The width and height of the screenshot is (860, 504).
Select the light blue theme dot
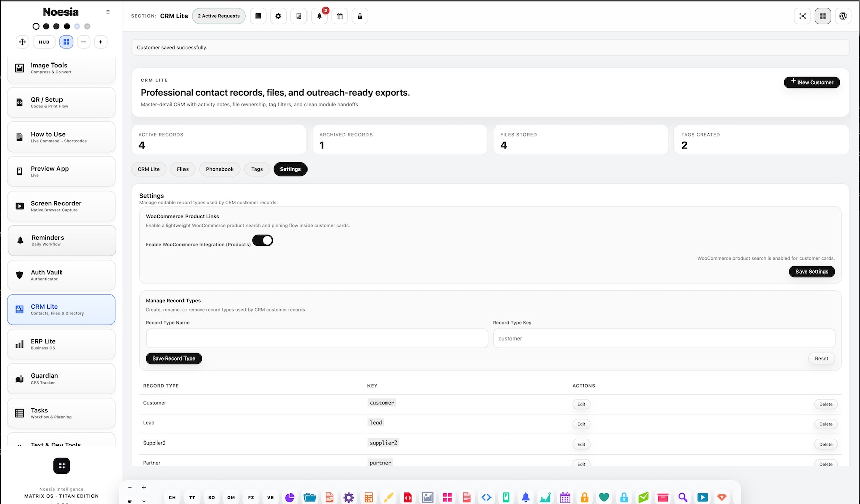click(x=77, y=26)
